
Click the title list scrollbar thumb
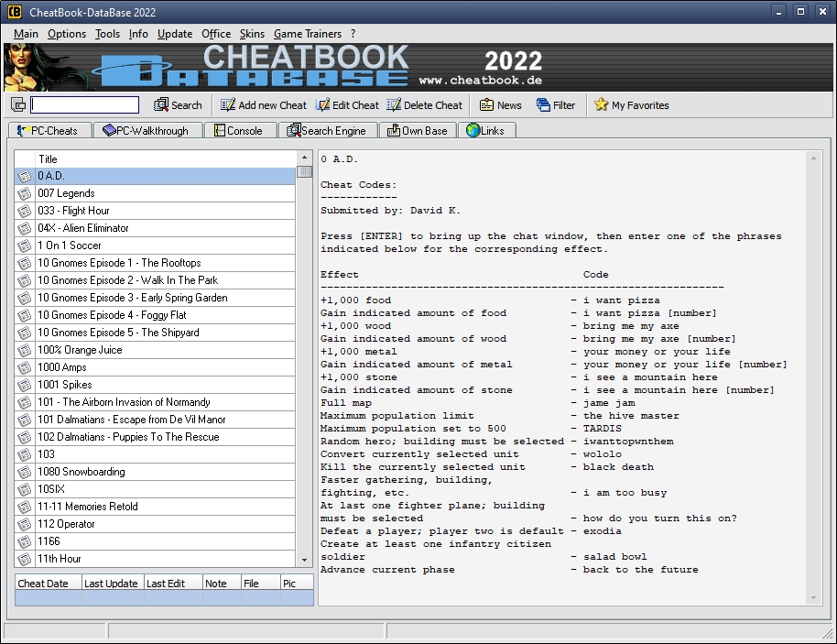pyautogui.click(x=304, y=171)
